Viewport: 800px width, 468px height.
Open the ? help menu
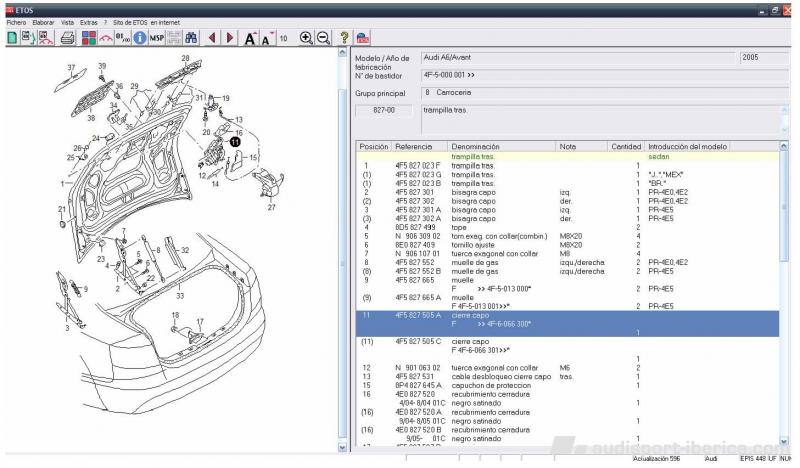pyautogui.click(x=106, y=22)
